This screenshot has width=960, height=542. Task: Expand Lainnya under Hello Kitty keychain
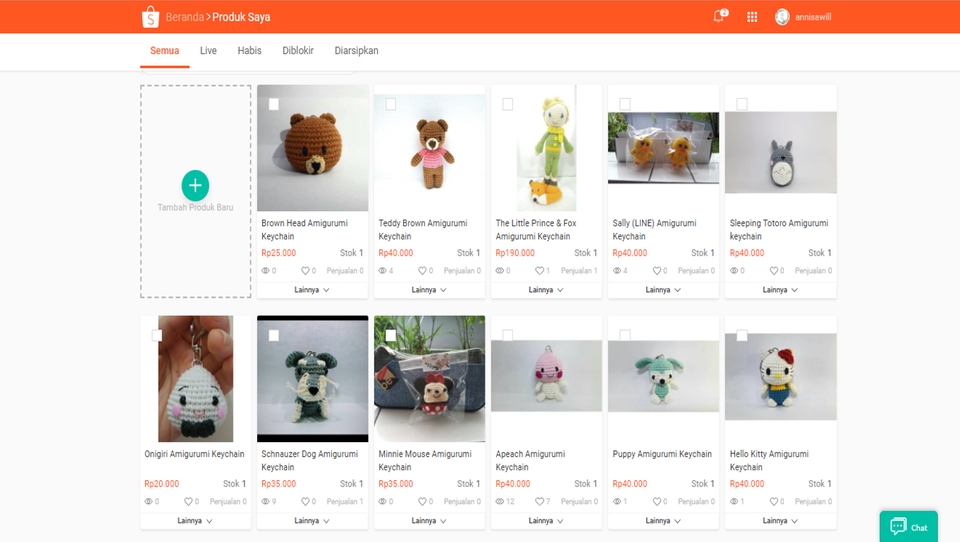click(x=781, y=521)
